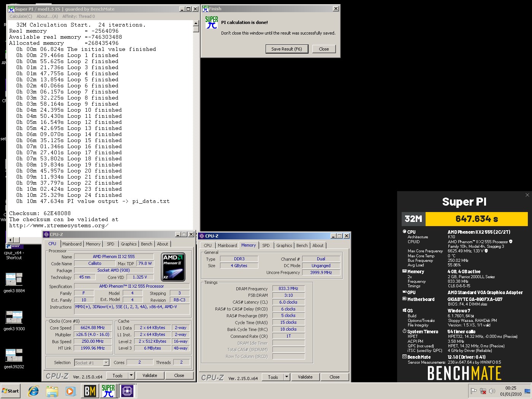Click the taskbar clock showing 00:25
This screenshot has width=532, height=399.
click(x=511, y=391)
